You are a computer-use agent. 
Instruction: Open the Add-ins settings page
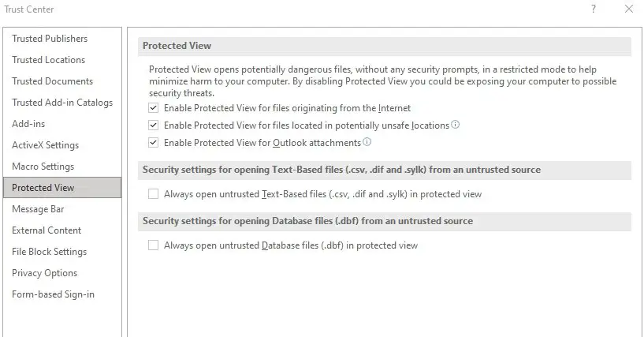28,124
